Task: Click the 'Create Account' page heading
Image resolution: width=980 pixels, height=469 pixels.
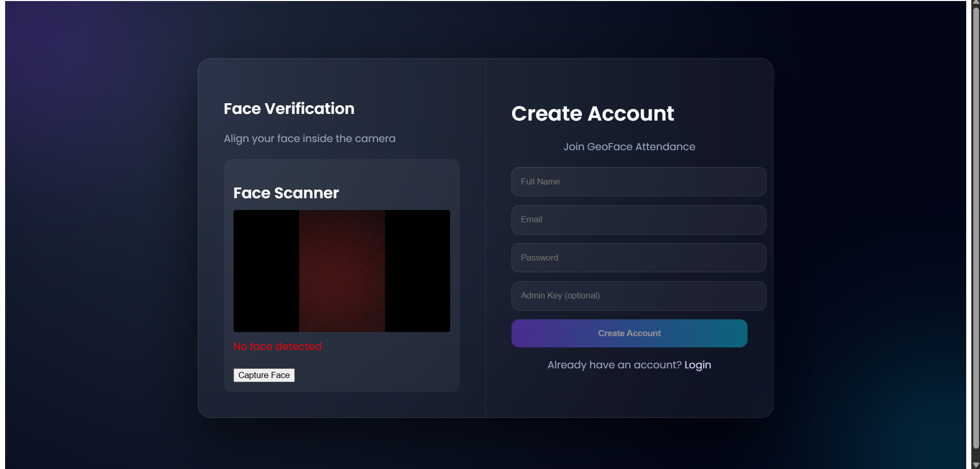Action: click(x=592, y=113)
